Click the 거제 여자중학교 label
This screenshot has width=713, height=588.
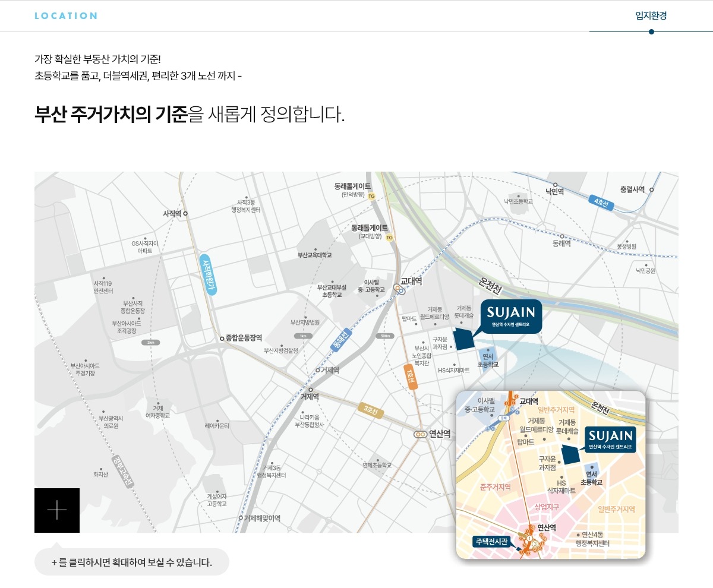click(x=157, y=412)
